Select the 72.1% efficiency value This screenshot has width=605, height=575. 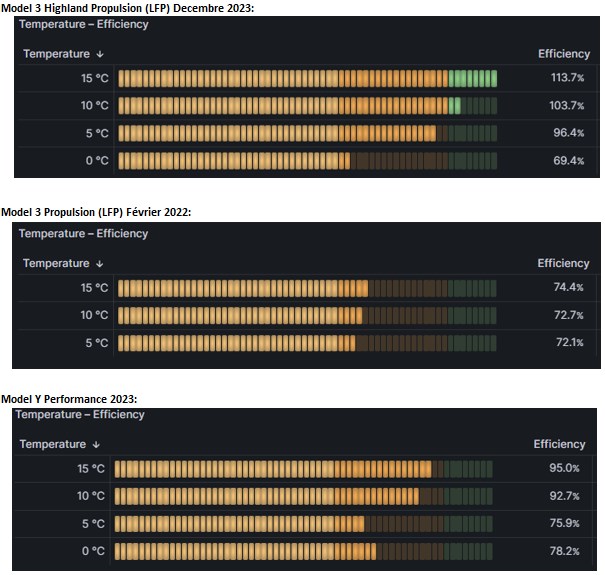(x=570, y=342)
